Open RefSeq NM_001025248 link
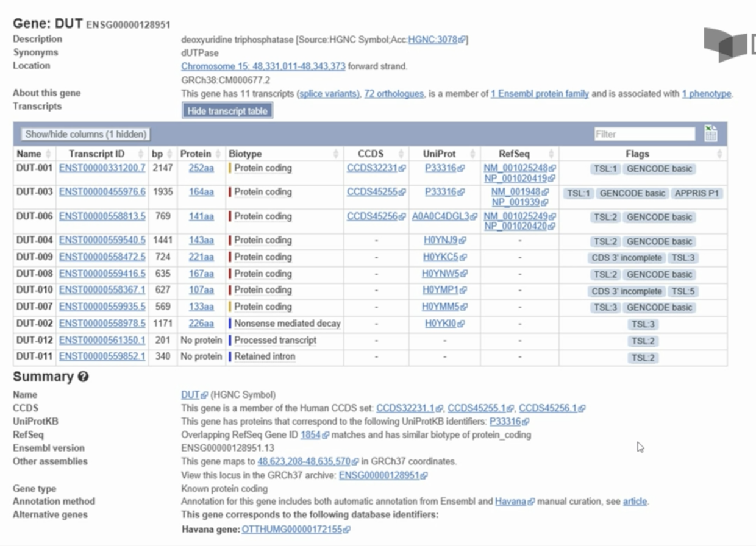 pos(516,168)
